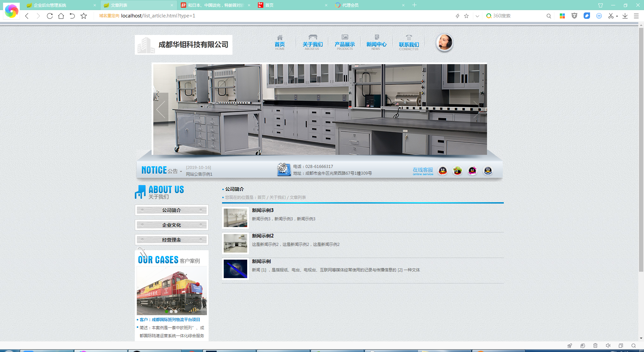Open the notice 网站公告示例1
Image resolution: width=644 pixels, height=352 pixels.
tap(199, 174)
